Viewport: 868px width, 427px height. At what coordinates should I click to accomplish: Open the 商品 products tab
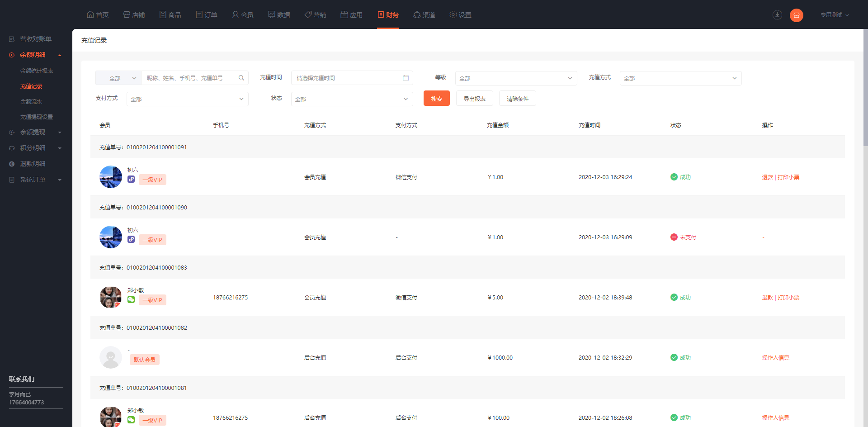(x=170, y=15)
